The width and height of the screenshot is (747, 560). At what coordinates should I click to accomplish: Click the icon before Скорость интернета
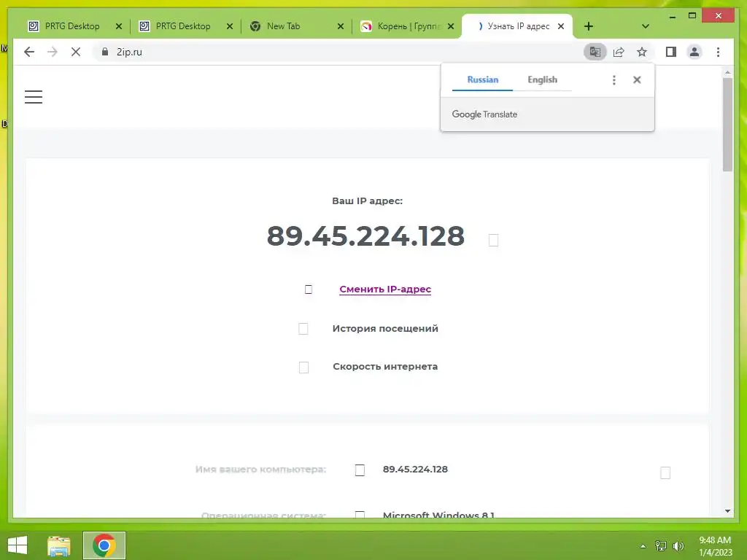point(303,367)
